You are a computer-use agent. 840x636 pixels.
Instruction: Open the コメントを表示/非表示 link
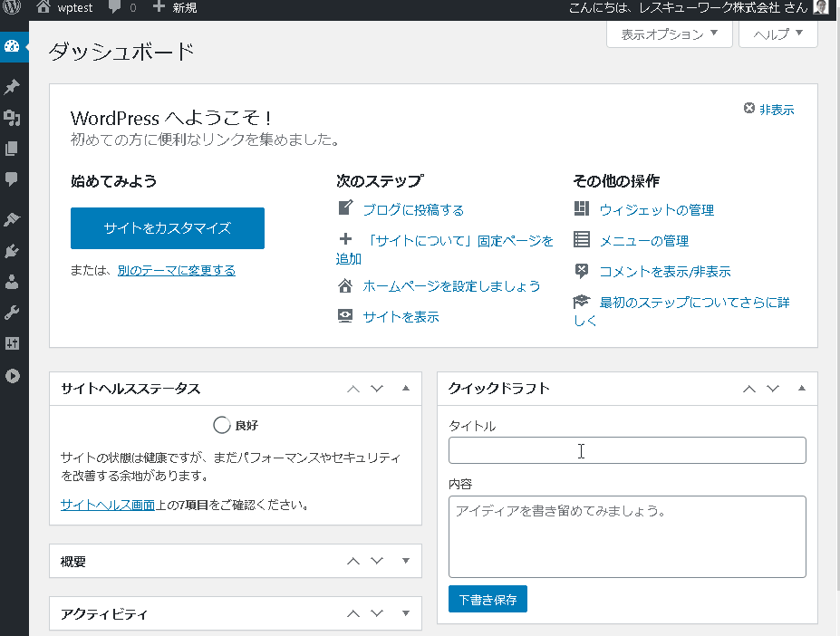click(x=665, y=272)
